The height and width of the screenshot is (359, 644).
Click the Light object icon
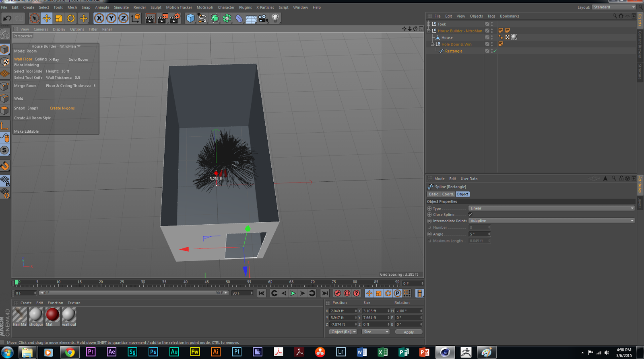pyautogui.click(x=275, y=18)
